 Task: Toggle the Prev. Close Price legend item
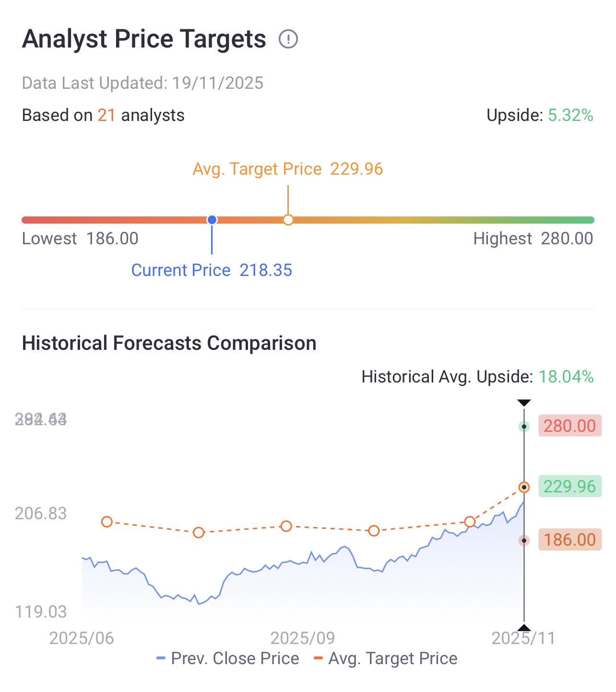click(228, 658)
